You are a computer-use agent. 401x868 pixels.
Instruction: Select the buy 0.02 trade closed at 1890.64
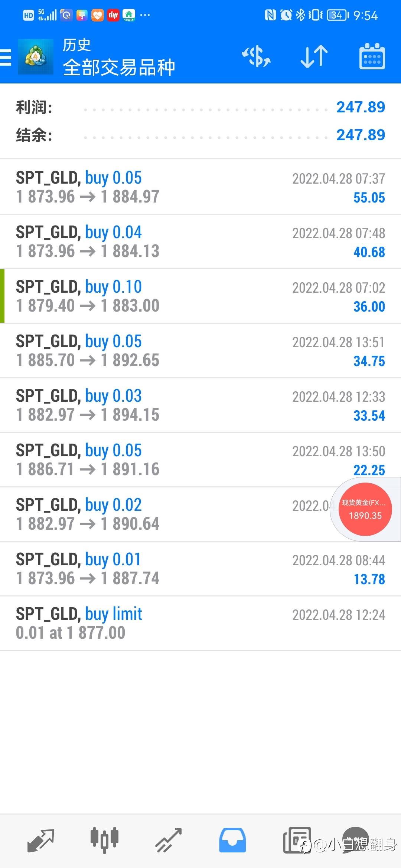[200, 514]
